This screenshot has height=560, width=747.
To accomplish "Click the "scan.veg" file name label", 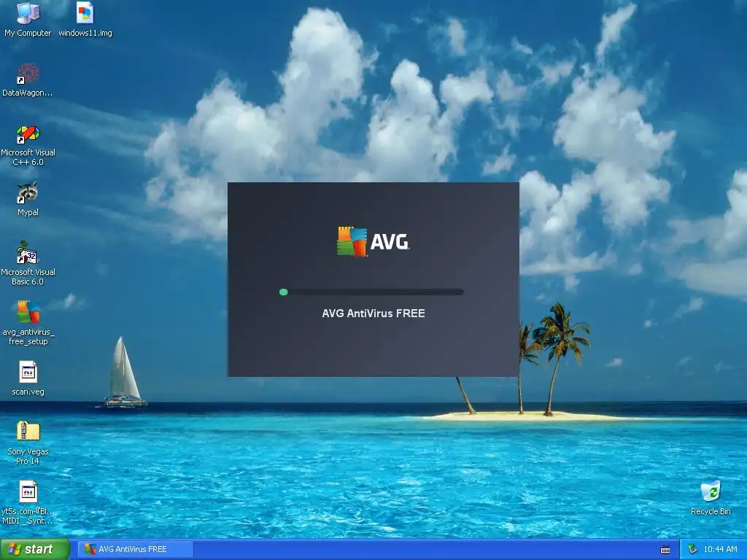I will pos(28,392).
